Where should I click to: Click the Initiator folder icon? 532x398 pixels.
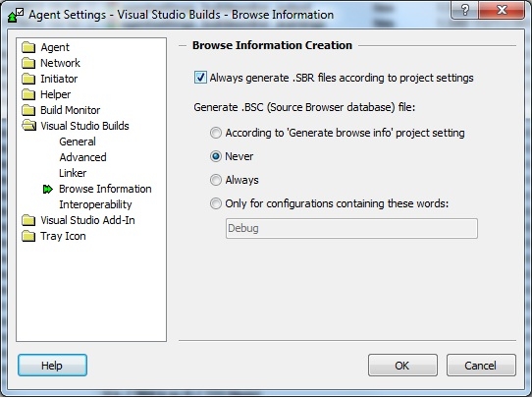(x=28, y=79)
